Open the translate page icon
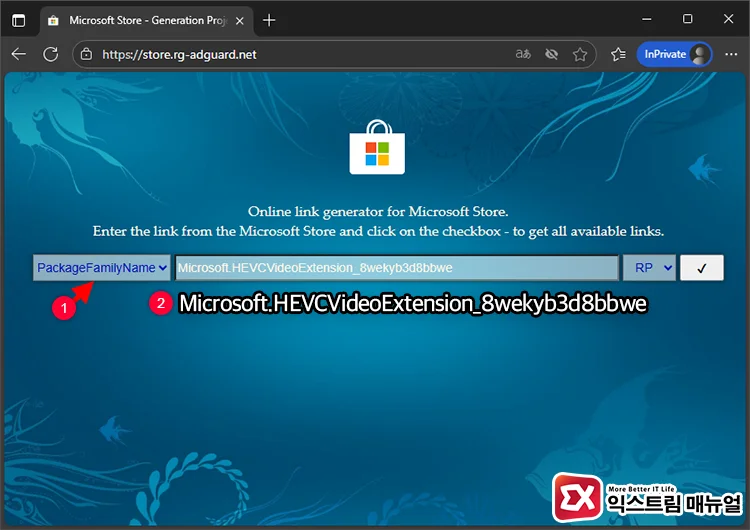The image size is (750, 530). pos(522,54)
